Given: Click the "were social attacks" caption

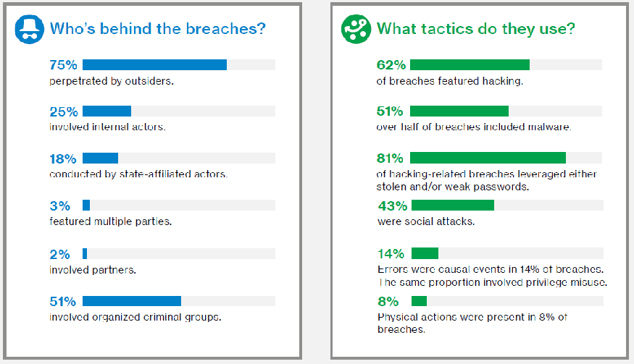Looking at the screenshot, I should click(426, 221).
